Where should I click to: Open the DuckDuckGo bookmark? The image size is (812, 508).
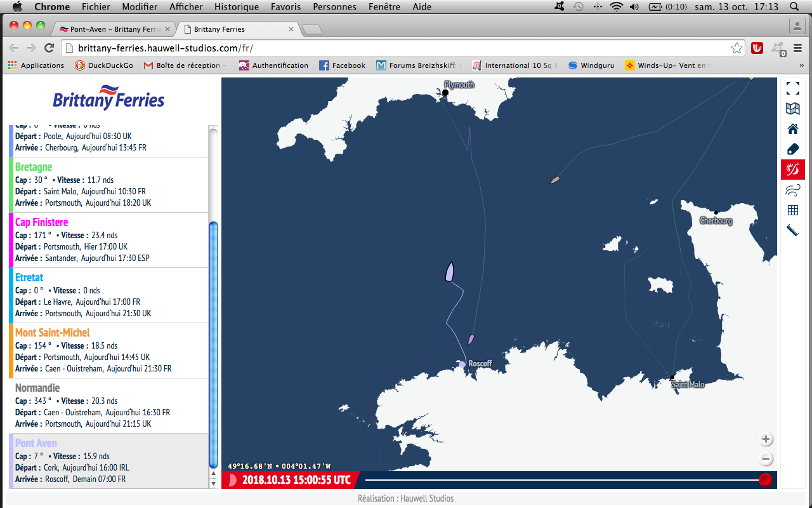104,65
